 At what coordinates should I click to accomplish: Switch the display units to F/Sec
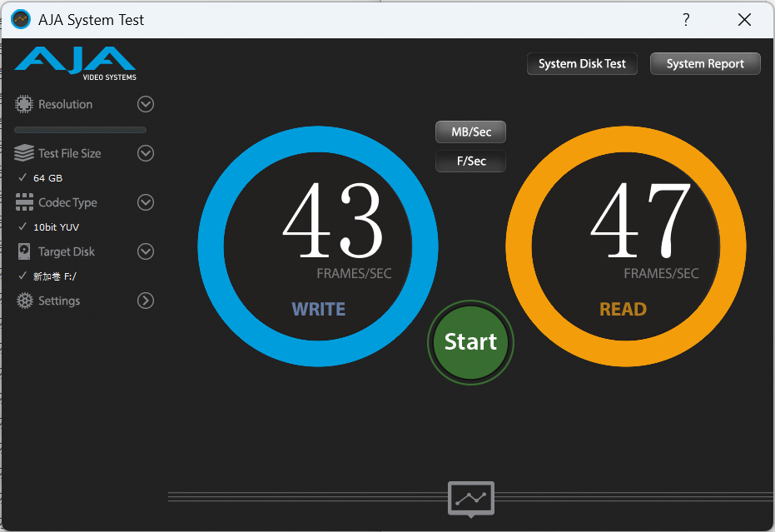tap(470, 162)
